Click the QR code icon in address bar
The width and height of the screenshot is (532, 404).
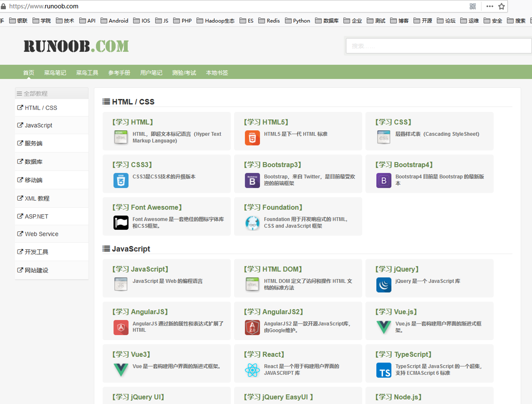tap(473, 6)
